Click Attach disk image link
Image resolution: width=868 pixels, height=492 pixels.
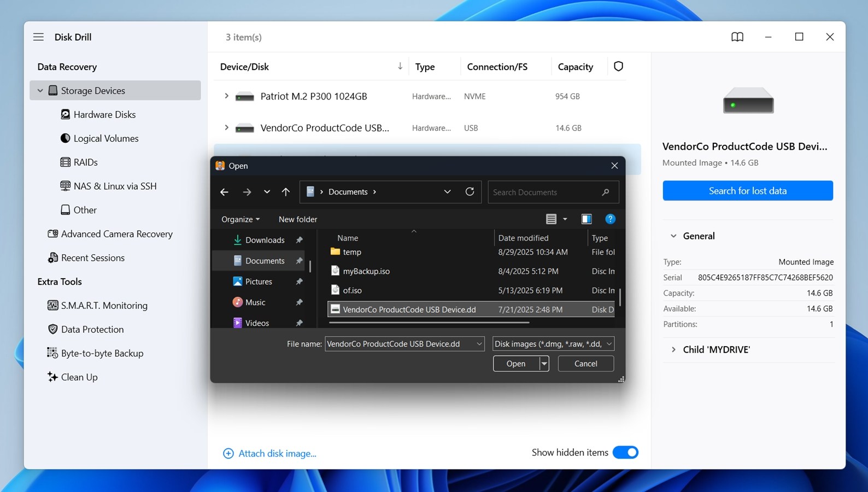tap(269, 453)
